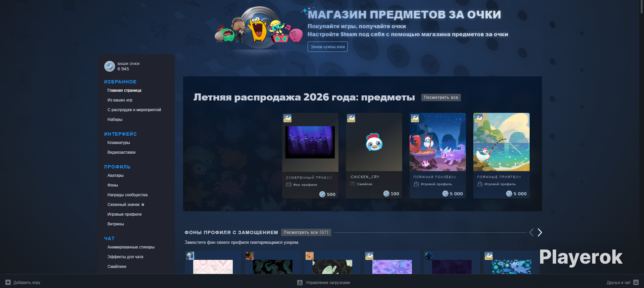Click the Посмотреть все (67) button

coord(306,232)
